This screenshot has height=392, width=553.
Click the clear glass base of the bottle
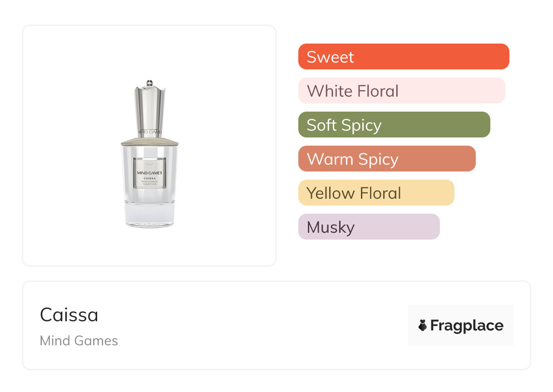149,214
